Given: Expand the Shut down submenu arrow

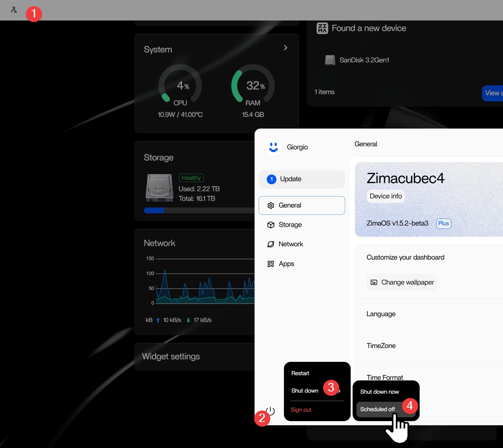Looking at the screenshot, I should click(x=340, y=391).
